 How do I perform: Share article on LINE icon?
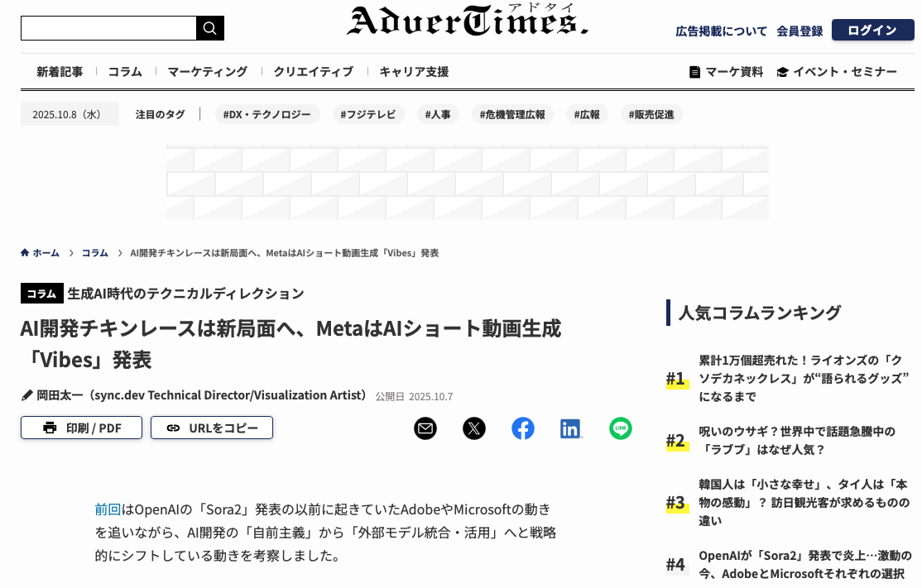pos(621,428)
